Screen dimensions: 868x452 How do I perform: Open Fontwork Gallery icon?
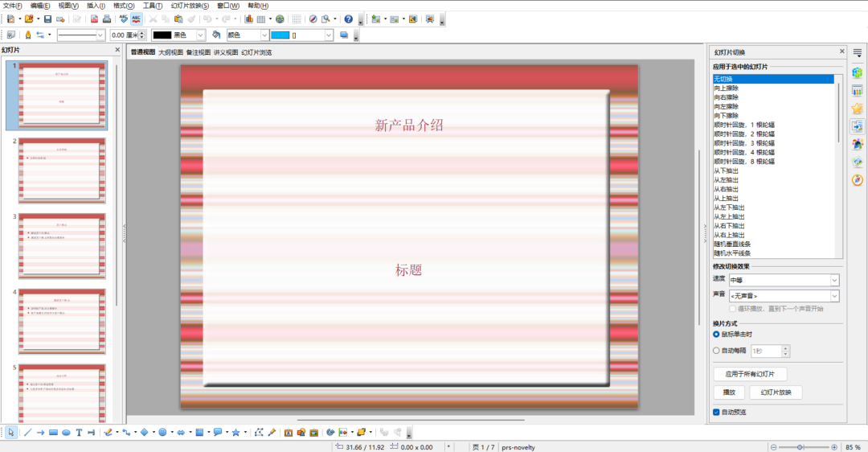(288, 432)
